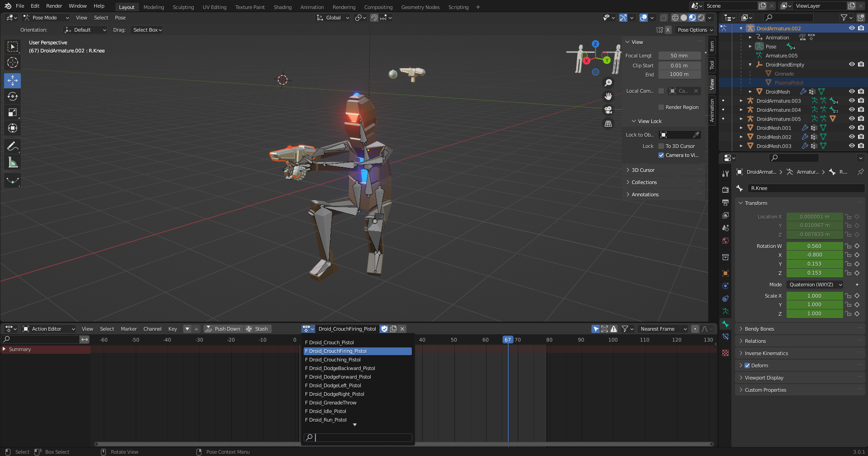Select the Scale tool
The image size is (868, 456).
(13, 112)
